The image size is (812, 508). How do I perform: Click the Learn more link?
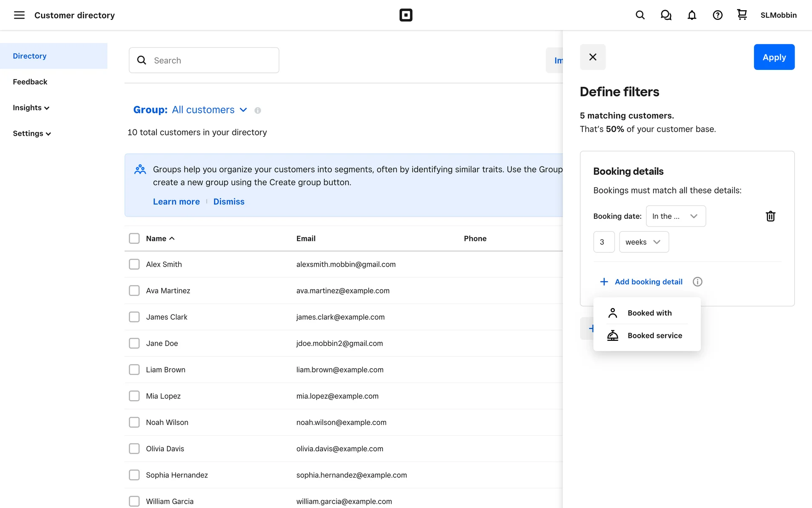click(176, 202)
